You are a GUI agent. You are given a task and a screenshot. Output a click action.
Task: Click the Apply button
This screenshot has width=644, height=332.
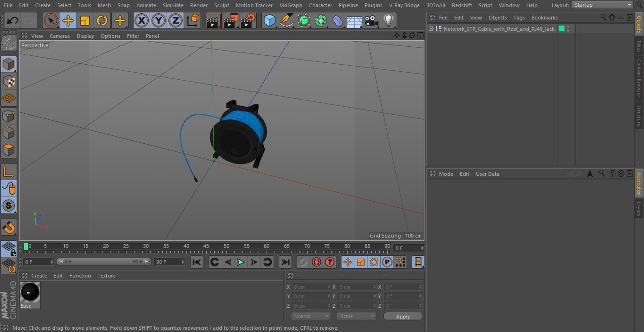pyautogui.click(x=403, y=317)
